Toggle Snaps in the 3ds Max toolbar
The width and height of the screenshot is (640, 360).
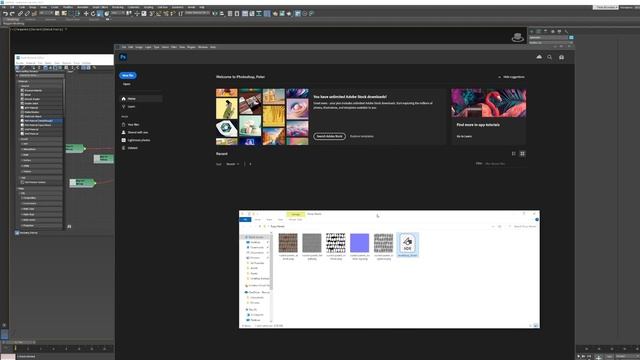click(151, 13)
